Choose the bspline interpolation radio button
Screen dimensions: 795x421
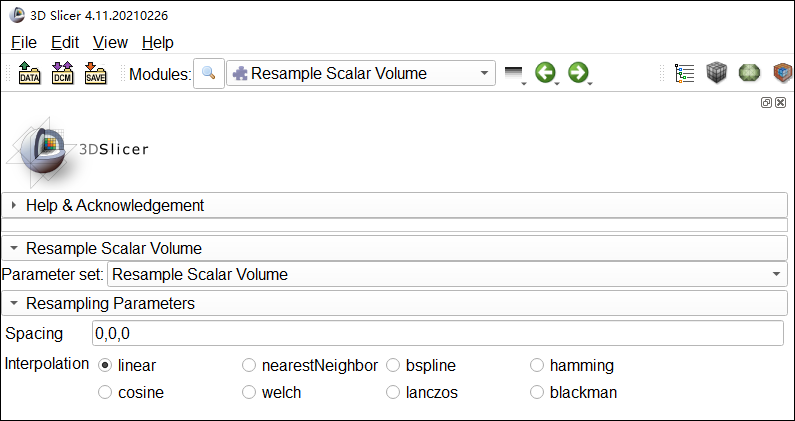tap(393, 366)
